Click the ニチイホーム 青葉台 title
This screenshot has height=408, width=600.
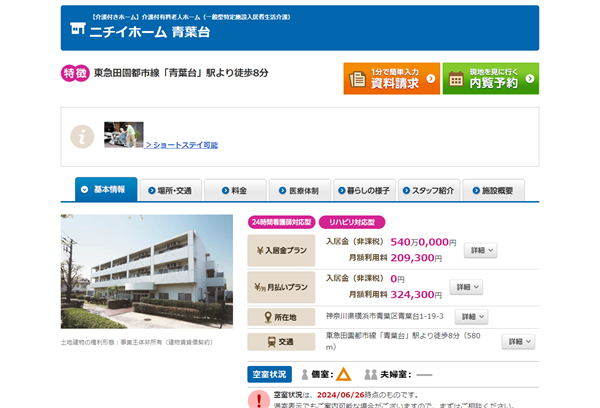(150, 32)
